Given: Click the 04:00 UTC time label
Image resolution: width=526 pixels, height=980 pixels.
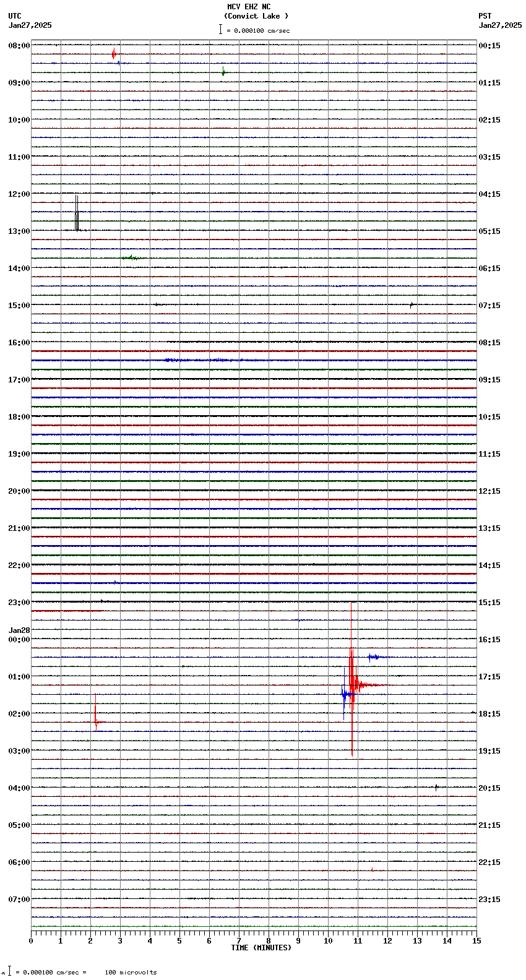Looking at the screenshot, I should (19, 788).
